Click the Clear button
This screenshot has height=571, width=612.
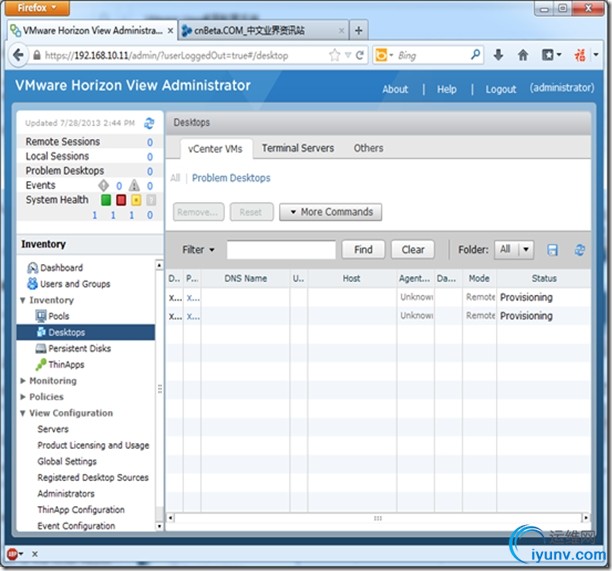413,249
